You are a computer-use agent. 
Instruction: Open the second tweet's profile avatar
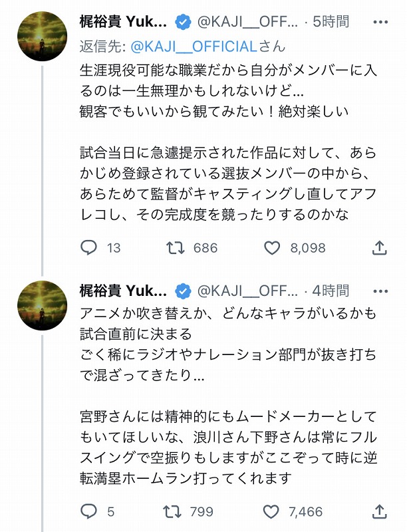pos(42,305)
